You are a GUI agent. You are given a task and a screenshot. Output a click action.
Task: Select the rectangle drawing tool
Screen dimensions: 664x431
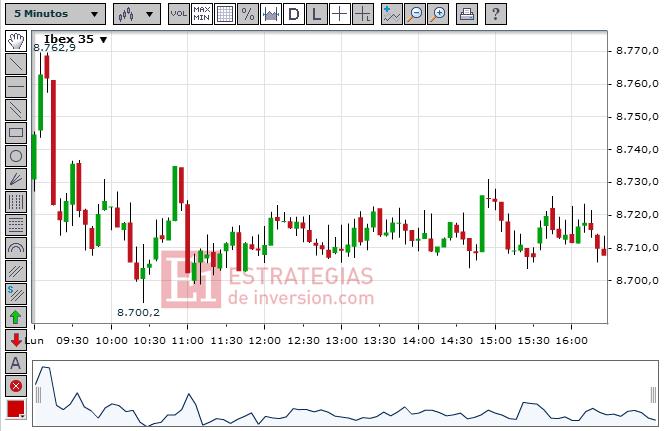pos(16,133)
